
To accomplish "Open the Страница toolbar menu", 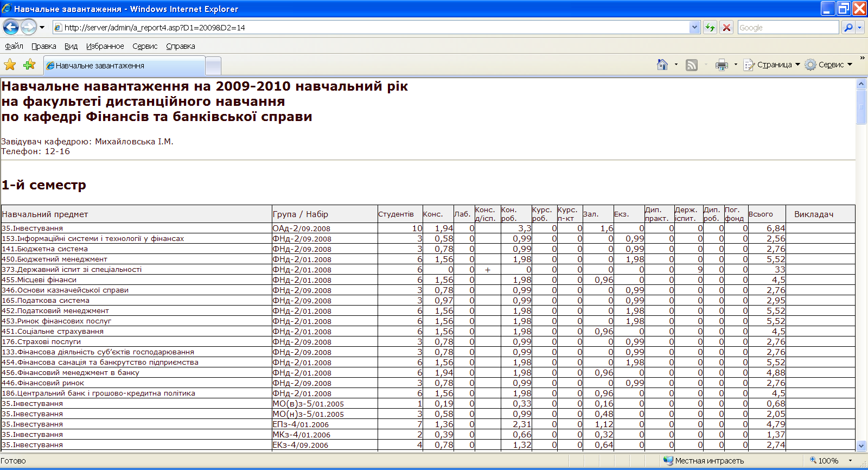I will point(771,65).
